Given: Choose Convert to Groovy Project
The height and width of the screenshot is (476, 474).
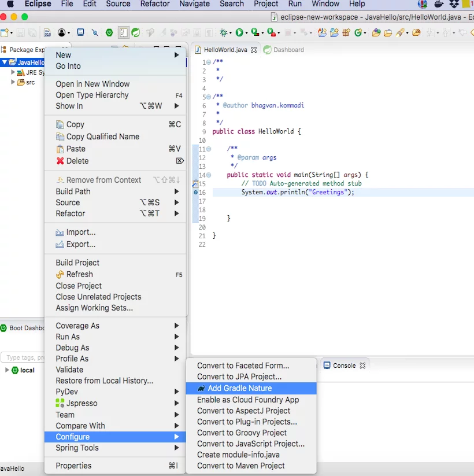Looking at the screenshot, I should pos(251,433).
